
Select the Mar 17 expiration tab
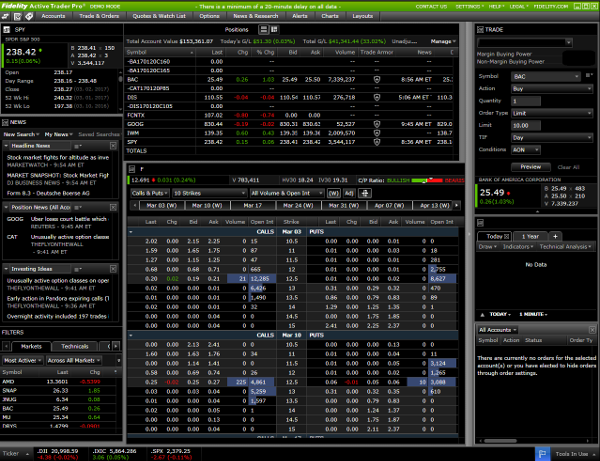point(253,205)
